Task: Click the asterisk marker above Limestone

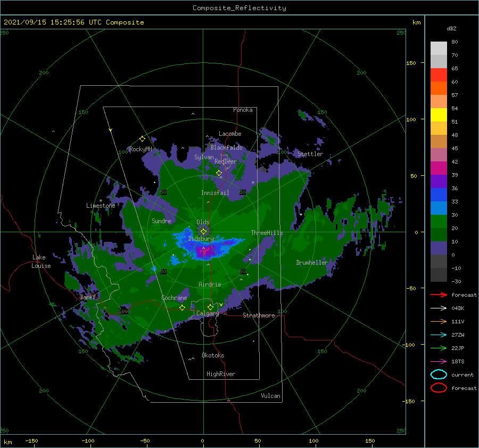Action: click(x=101, y=201)
